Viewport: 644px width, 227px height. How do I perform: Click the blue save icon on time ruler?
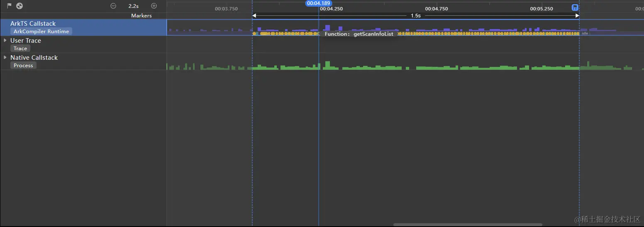(x=575, y=7)
